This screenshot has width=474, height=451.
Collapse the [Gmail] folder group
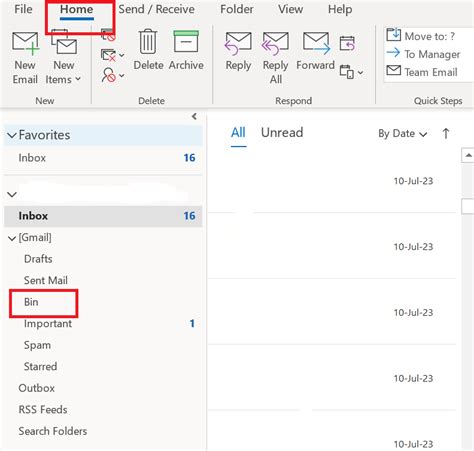12,238
